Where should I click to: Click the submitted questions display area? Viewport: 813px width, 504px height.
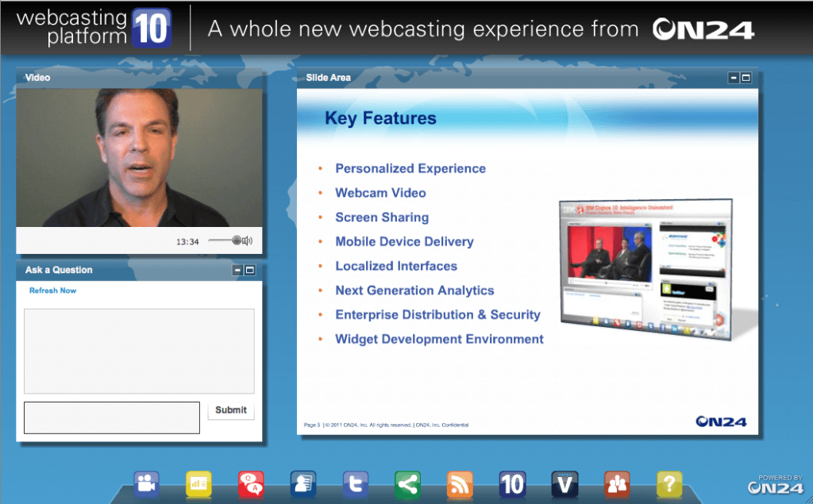click(x=139, y=351)
